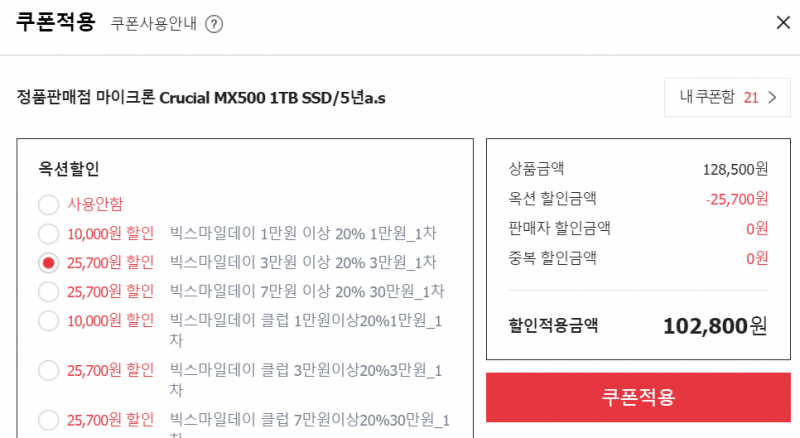Image resolution: width=800 pixels, height=438 pixels.
Task: Select the 클럽 7만원이상20%30만원_1차 coupon radio
Action: click(48, 420)
